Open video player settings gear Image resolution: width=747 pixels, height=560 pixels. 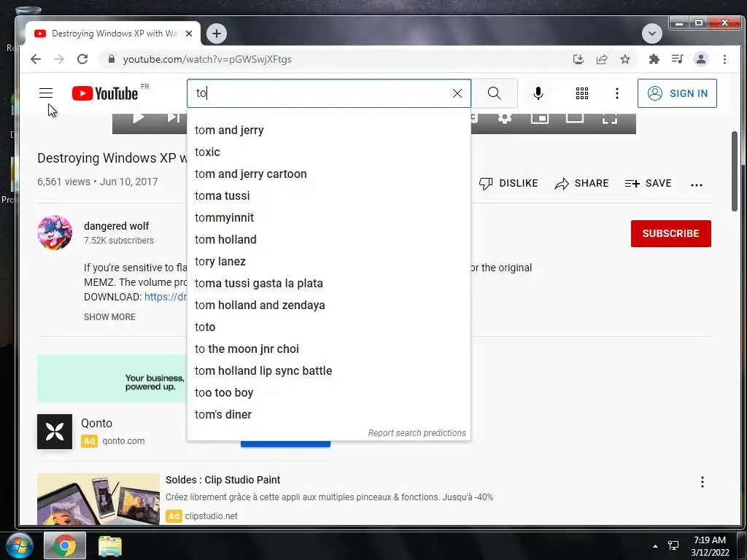coord(505,117)
